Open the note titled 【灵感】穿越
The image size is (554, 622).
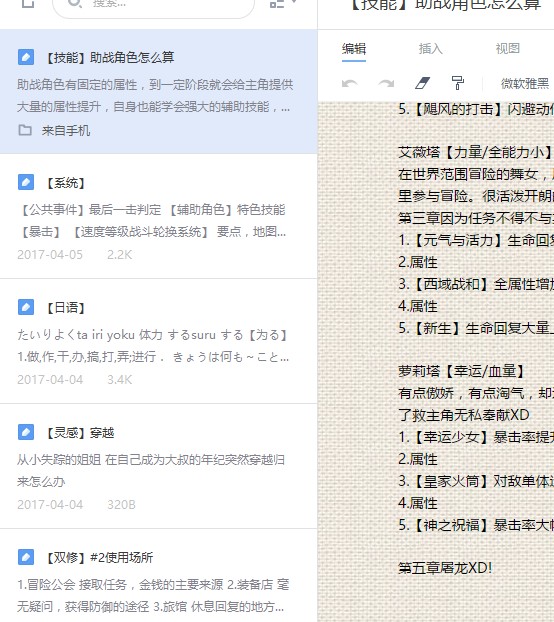coord(79,433)
